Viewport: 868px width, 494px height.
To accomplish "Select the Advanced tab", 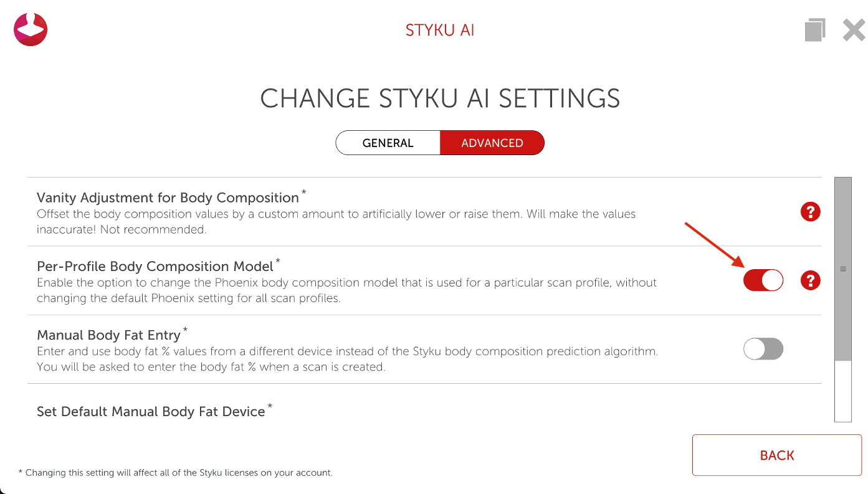I will pyautogui.click(x=492, y=143).
